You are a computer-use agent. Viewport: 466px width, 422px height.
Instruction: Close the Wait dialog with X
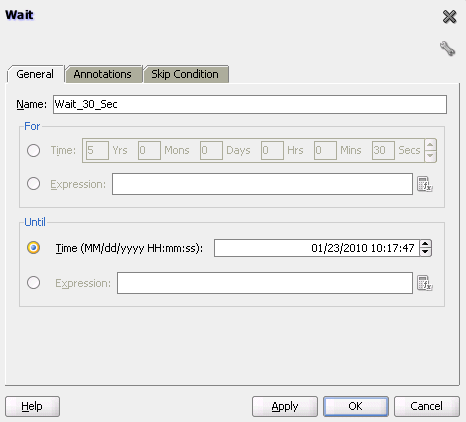click(x=449, y=17)
